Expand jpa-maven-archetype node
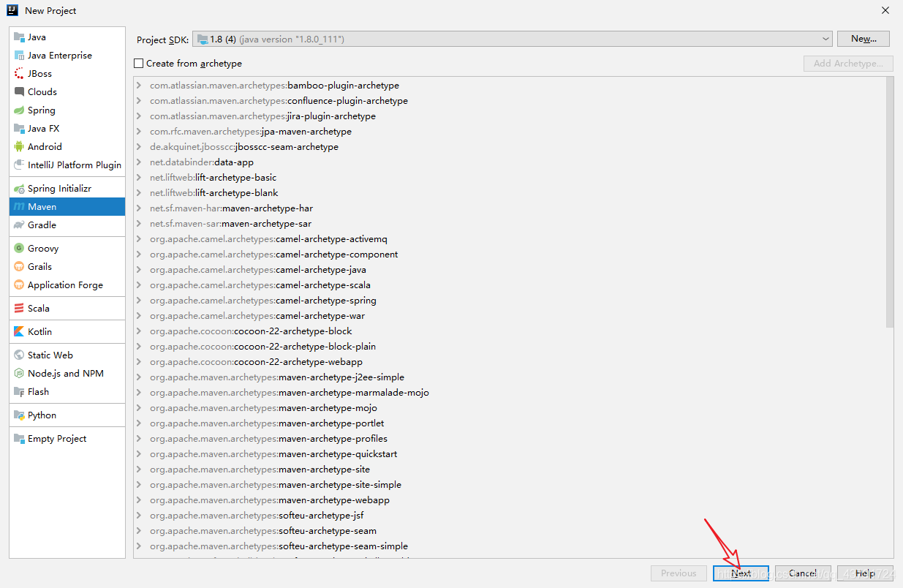This screenshot has height=588, width=903. (x=139, y=132)
